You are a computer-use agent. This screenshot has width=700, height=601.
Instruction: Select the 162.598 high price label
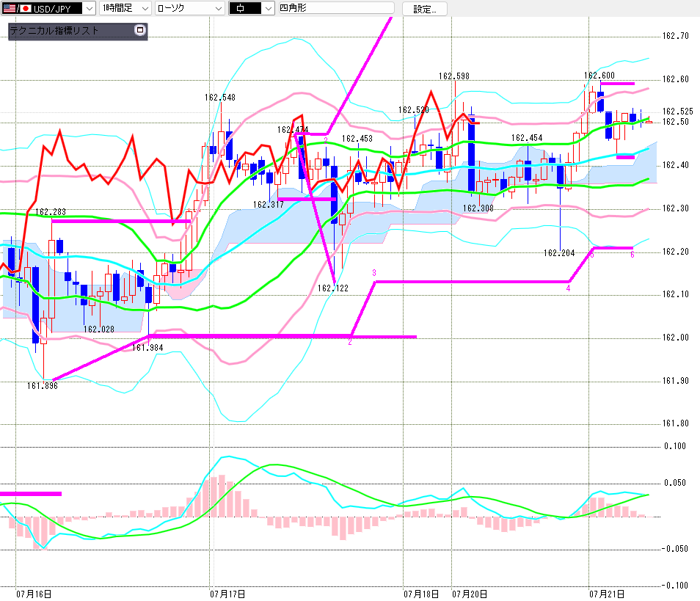[x=454, y=76]
